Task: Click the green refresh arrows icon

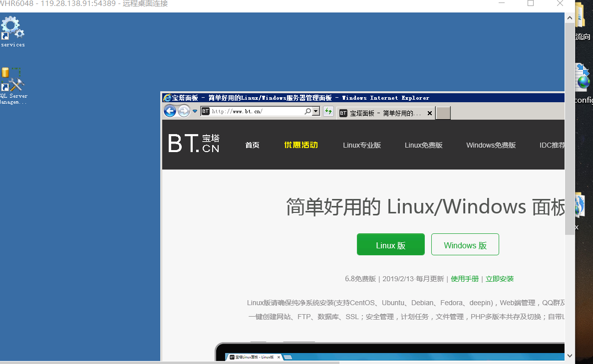Action: (328, 111)
